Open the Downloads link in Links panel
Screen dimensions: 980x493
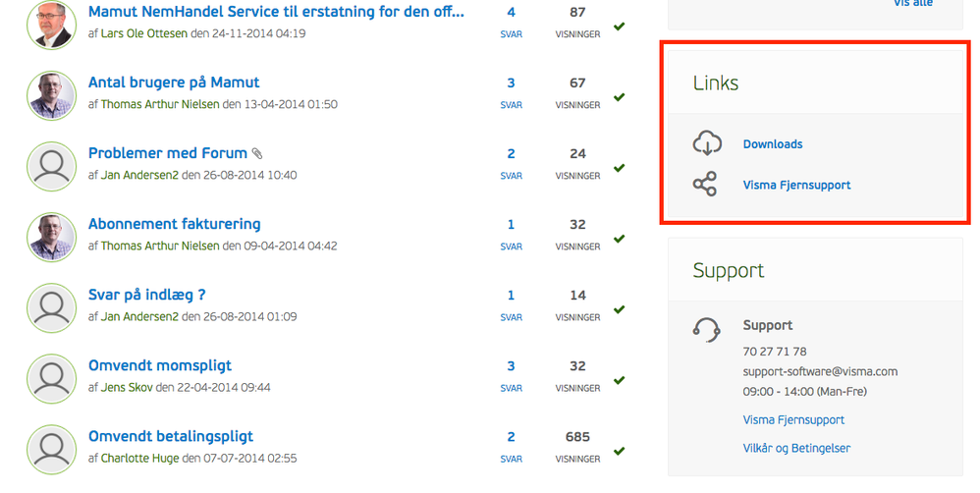point(773,144)
